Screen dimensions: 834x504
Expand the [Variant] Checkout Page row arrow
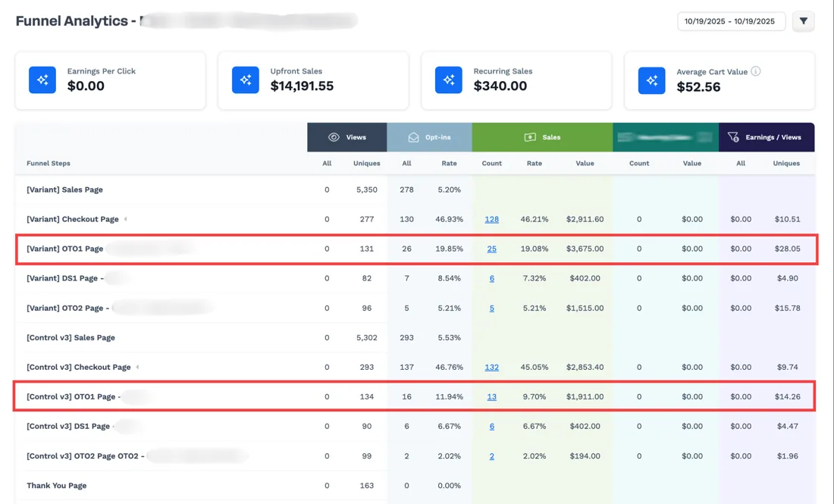pyautogui.click(x=126, y=219)
